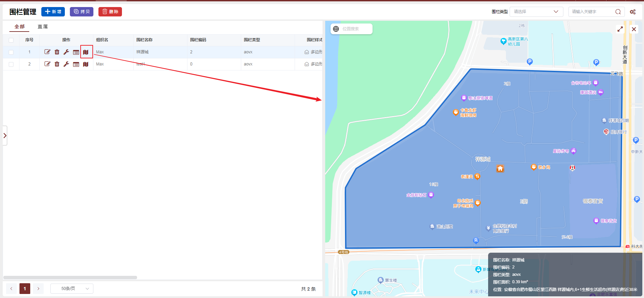Click the red 删除 button
This screenshot has height=298, width=644.
[x=110, y=12]
